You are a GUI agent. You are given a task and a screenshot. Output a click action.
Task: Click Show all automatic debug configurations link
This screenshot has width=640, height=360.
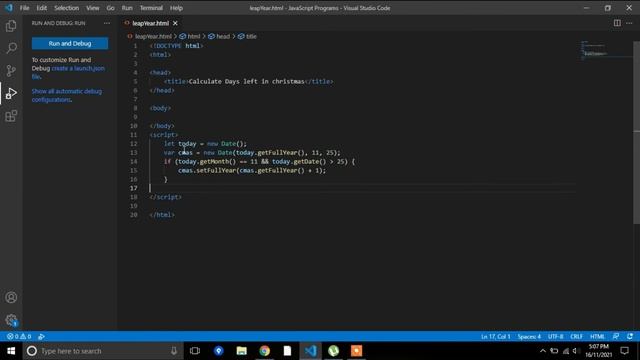coord(67,95)
